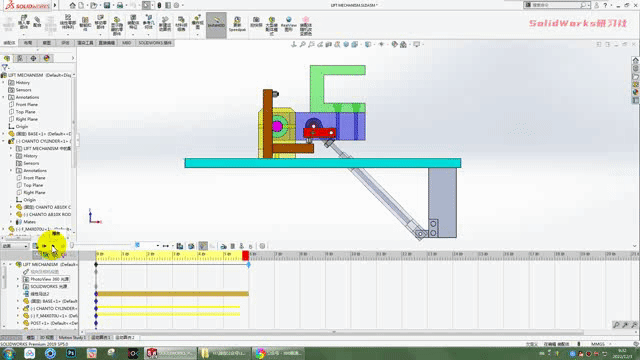Switch to the 3D Views bottom tab

pos(47,338)
